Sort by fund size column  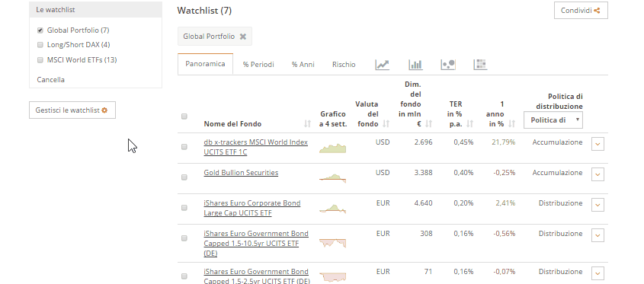point(428,123)
